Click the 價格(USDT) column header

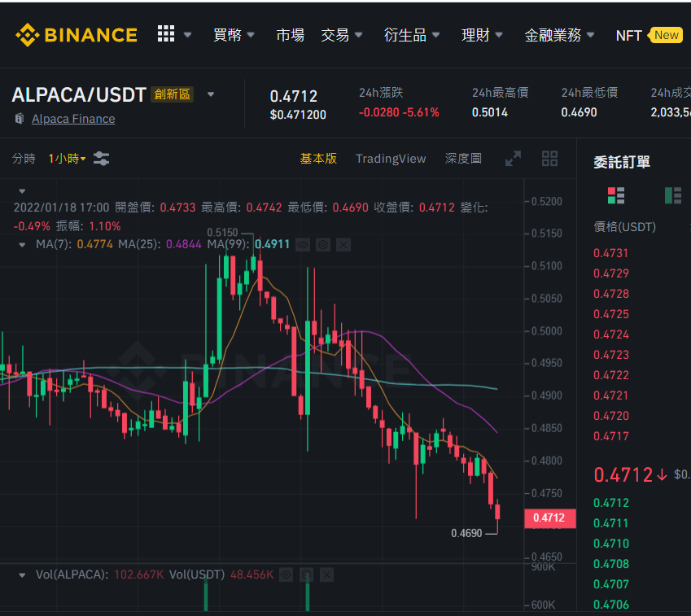tap(624, 227)
